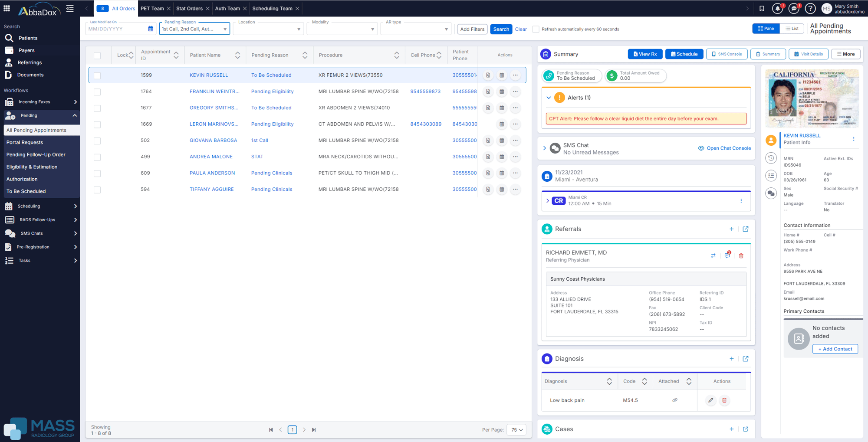Screen dimensions: 868x442
Task: Collapse the Alerts section chevron
Action: 549,97
